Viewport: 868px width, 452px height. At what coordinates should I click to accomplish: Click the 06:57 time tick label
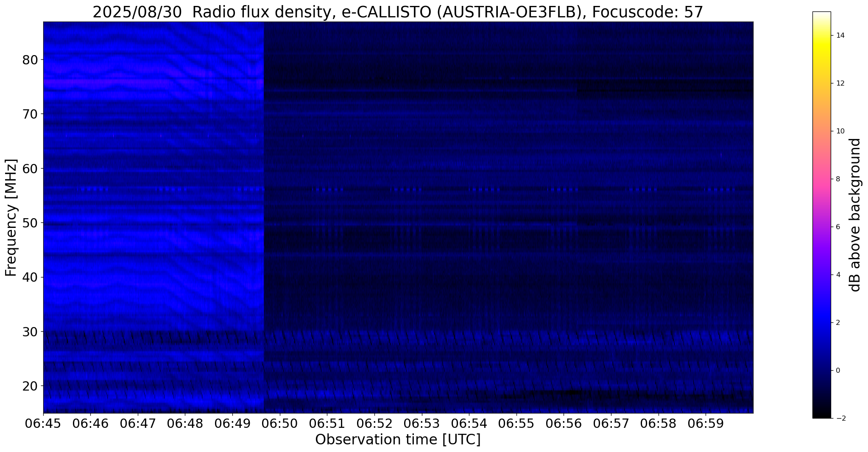click(611, 424)
